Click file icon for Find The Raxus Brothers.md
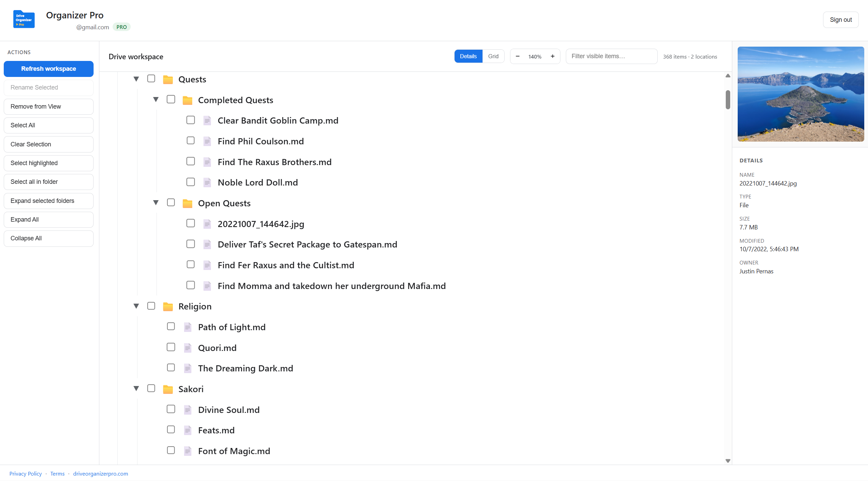Viewport: 868px width, 481px height. point(207,162)
